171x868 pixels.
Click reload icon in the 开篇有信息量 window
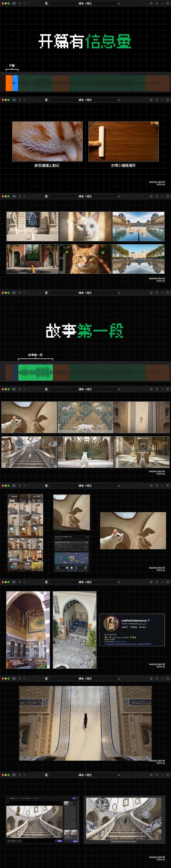coord(119,3)
